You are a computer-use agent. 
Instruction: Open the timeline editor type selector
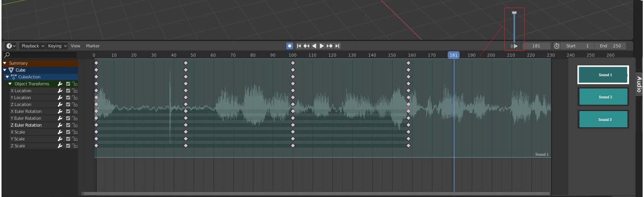tap(11, 46)
